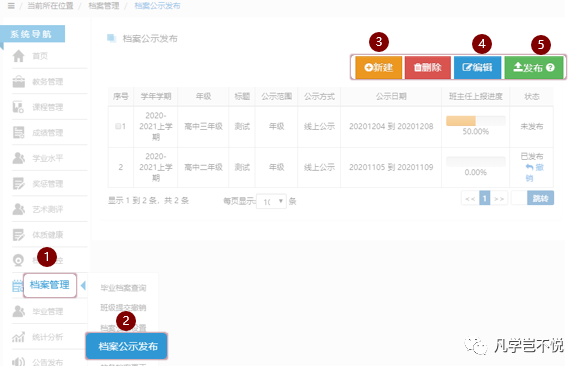Click the 班主任上报进度 column header

click(475, 96)
